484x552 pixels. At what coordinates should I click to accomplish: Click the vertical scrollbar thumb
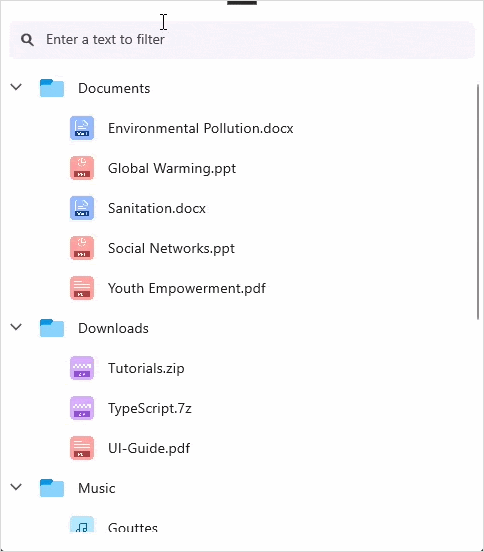tap(478, 202)
